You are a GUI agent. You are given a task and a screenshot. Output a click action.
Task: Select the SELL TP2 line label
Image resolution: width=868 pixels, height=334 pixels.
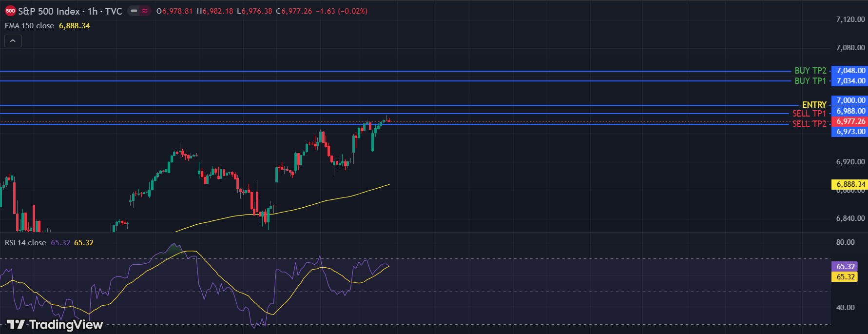click(809, 124)
